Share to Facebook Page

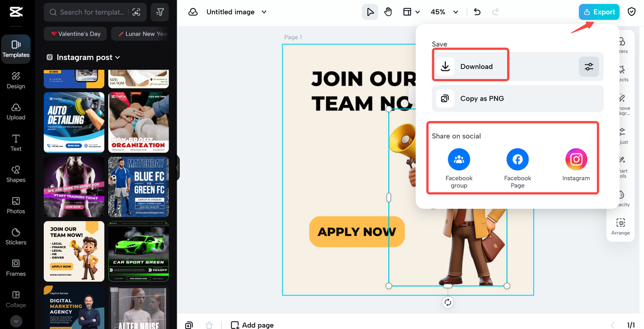[517, 169]
